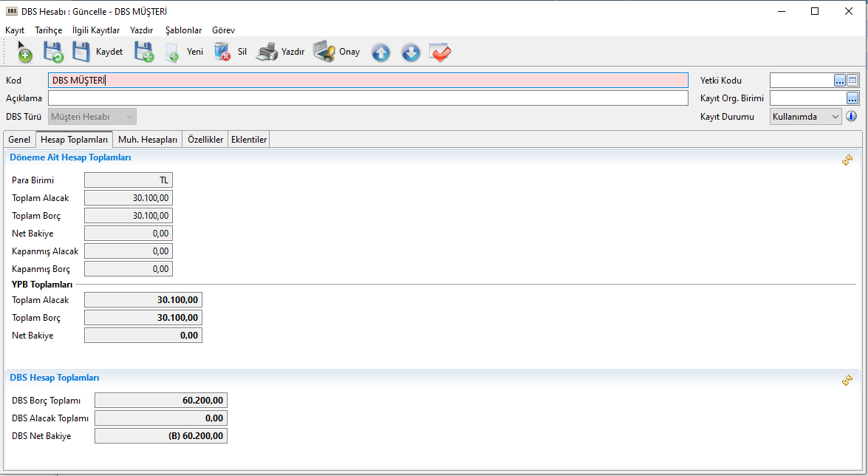Go to previous record with up arrow
Screen dimensions: 868x476
(x=380, y=52)
